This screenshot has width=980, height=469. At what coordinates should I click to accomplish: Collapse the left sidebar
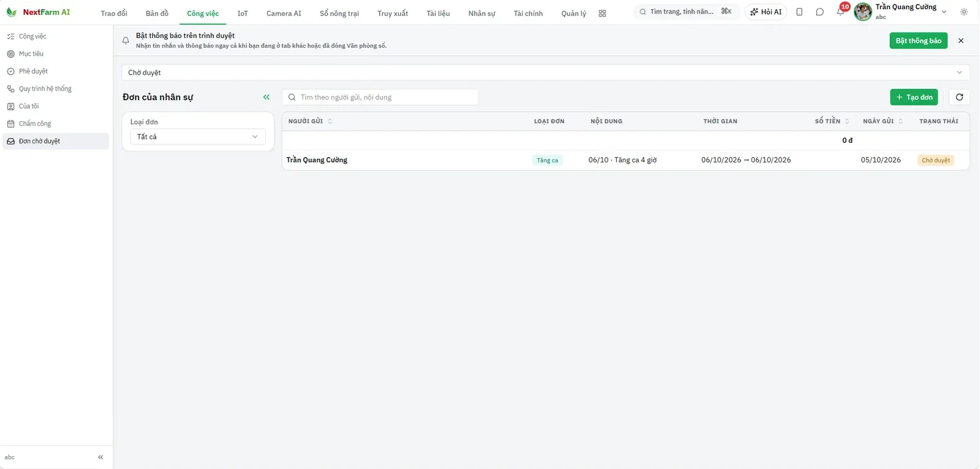coord(100,457)
